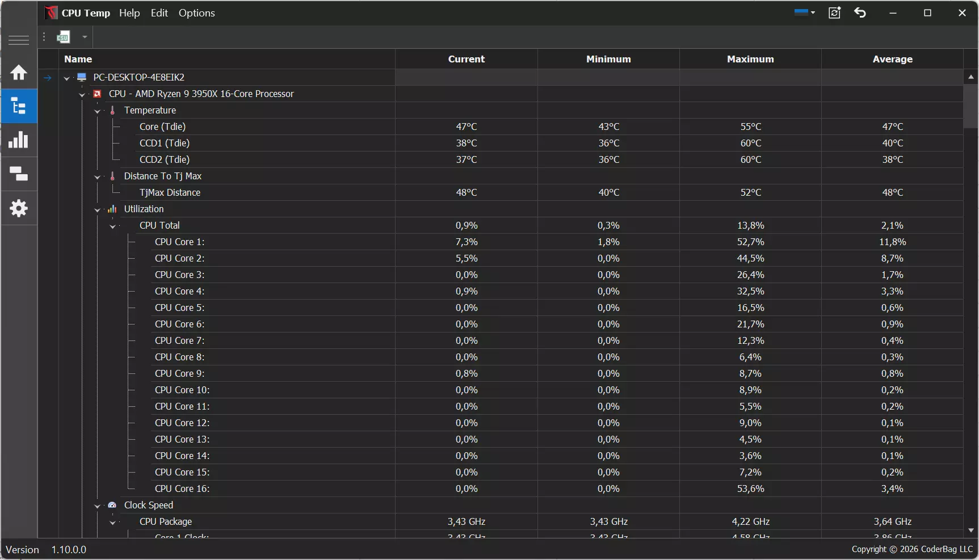Viewport: 979px width, 560px height.
Task: Click the Minimum column header
Action: pos(608,59)
